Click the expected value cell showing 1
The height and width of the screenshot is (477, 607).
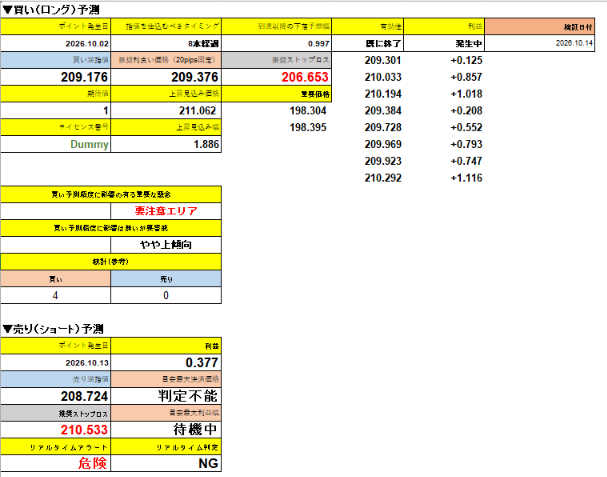pyautogui.click(x=56, y=111)
